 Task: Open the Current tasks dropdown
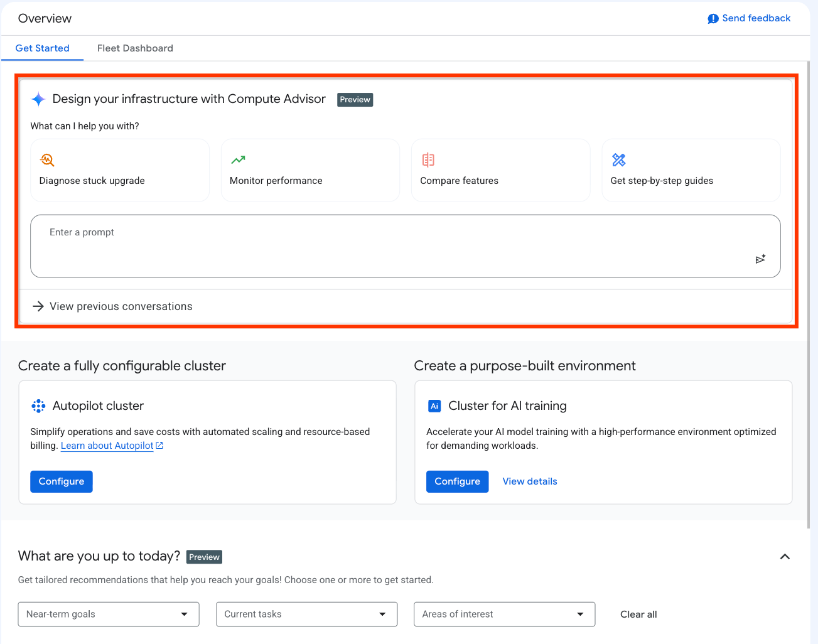(x=306, y=614)
